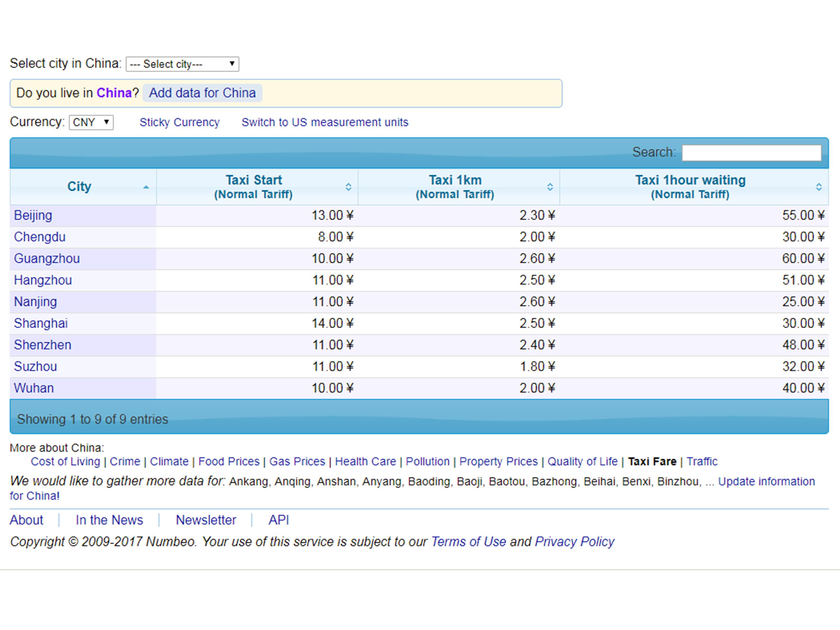Go to the Cost of Living page
This screenshot has width=840, height=630.
pyautogui.click(x=65, y=461)
